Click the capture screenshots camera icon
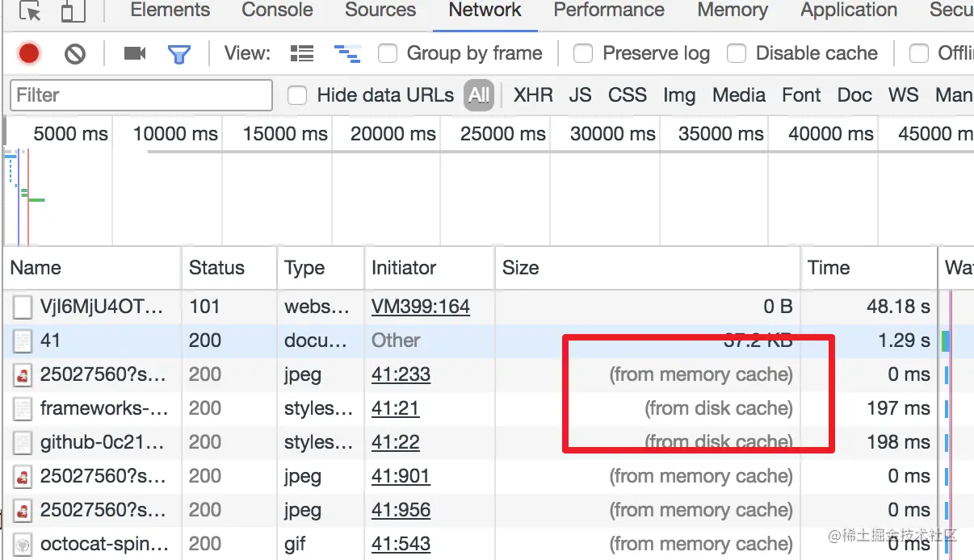The height and width of the screenshot is (560, 974). 134,54
